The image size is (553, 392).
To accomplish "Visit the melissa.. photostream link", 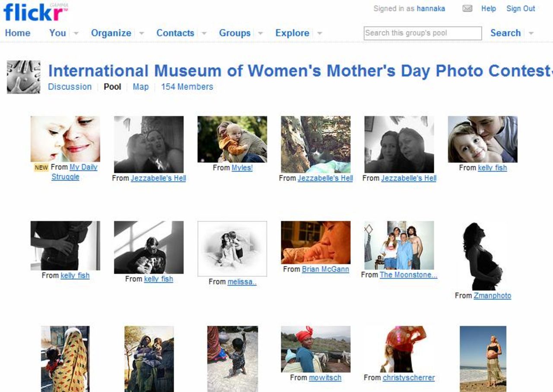I will click(x=242, y=281).
